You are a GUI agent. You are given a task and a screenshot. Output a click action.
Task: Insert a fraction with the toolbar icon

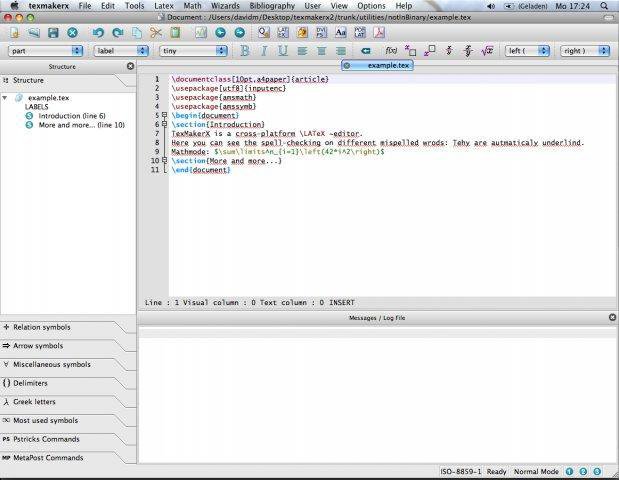(449, 50)
